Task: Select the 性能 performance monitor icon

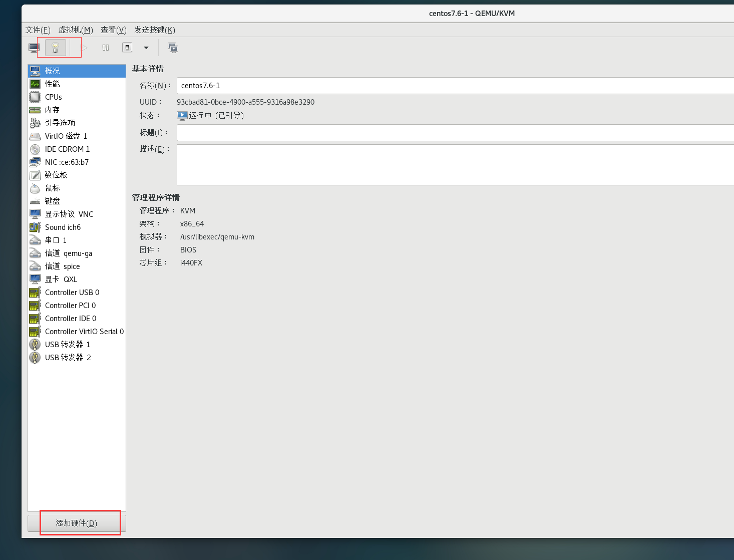Action: pos(35,84)
